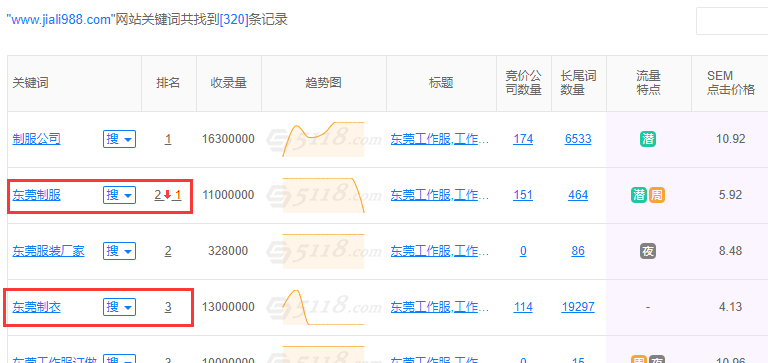Sort by the 排名 column header
The height and width of the screenshot is (363, 768).
[x=168, y=83]
